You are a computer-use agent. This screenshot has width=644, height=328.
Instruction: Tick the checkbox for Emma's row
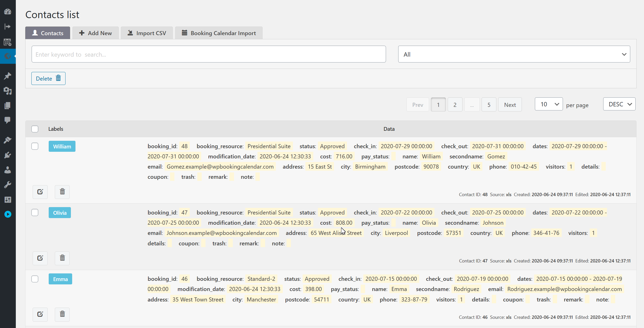click(35, 279)
